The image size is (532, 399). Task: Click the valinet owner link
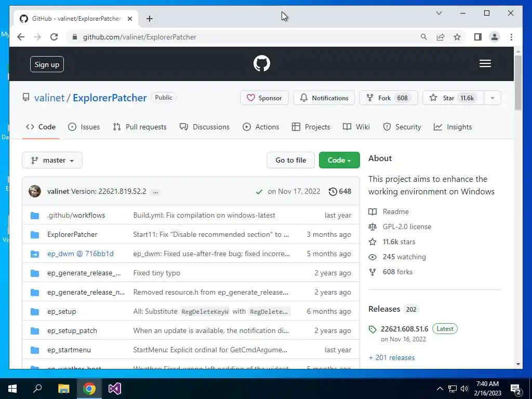(x=49, y=98)
